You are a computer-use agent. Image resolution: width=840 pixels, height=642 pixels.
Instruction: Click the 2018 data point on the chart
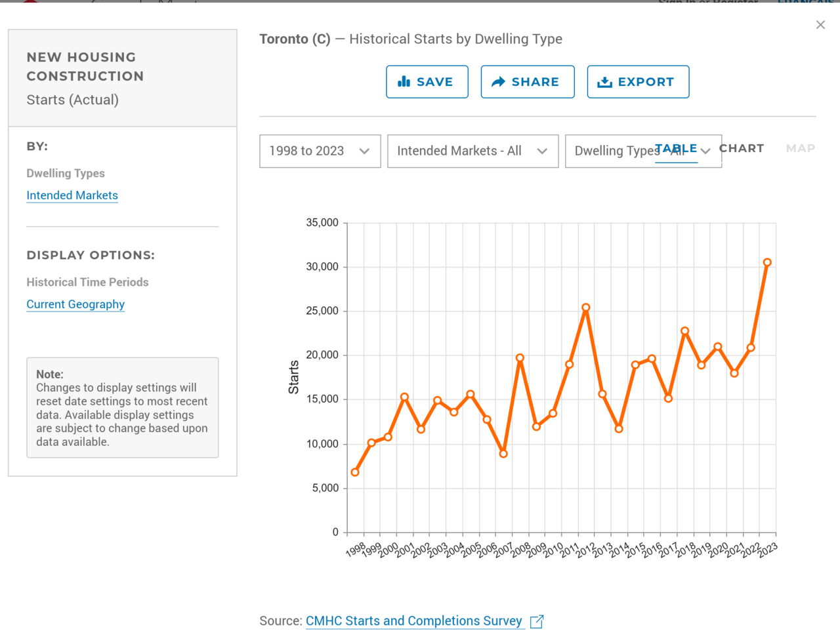pyautogui.click(x=684, y=331)
